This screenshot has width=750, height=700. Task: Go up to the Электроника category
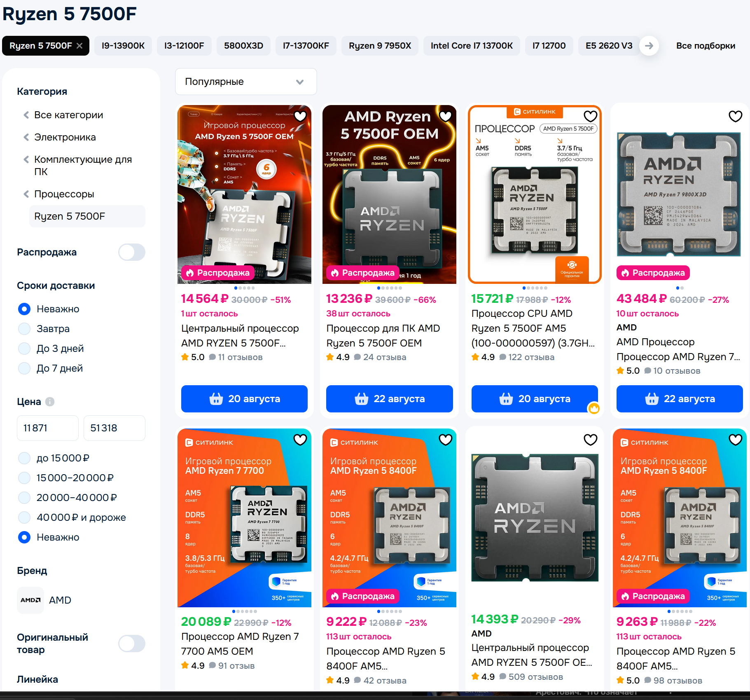pos(65,137)
